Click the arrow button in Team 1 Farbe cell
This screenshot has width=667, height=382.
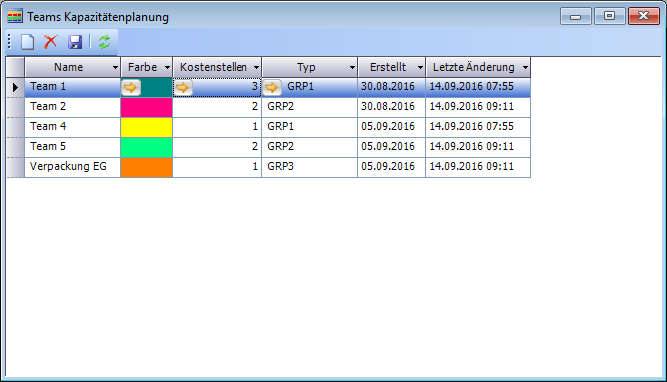pos(131,88)
